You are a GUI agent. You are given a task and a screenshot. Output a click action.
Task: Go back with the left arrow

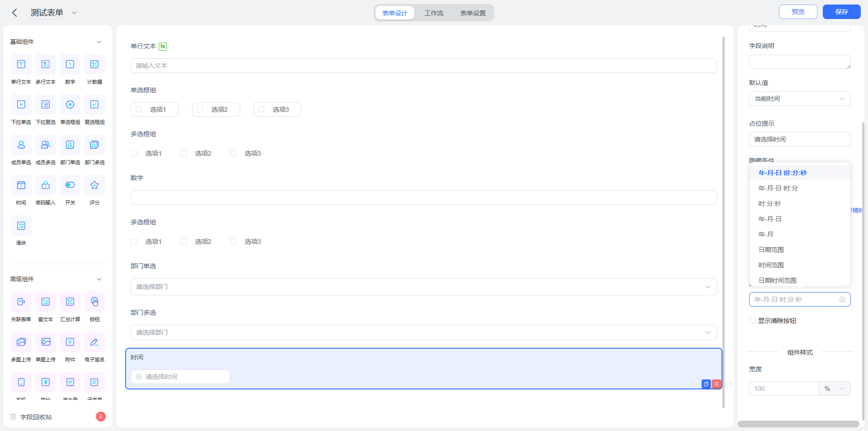(x=14, y=13)
